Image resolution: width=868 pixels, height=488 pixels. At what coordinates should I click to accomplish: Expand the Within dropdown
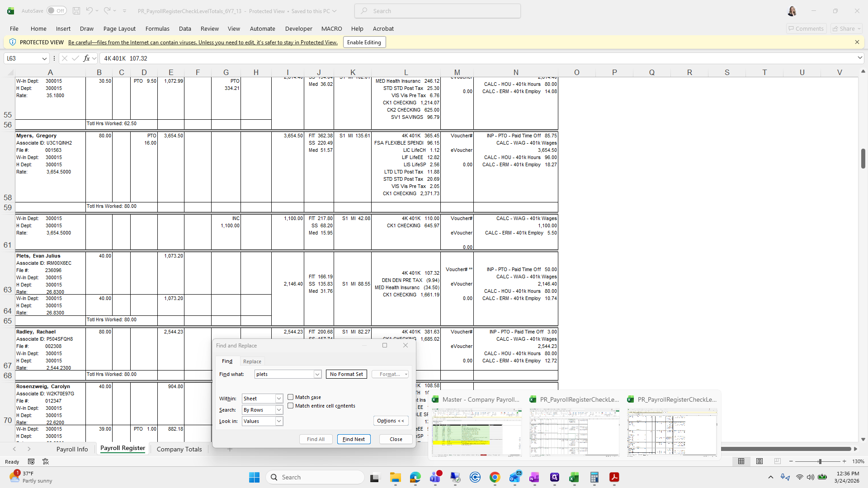point(279,399)
